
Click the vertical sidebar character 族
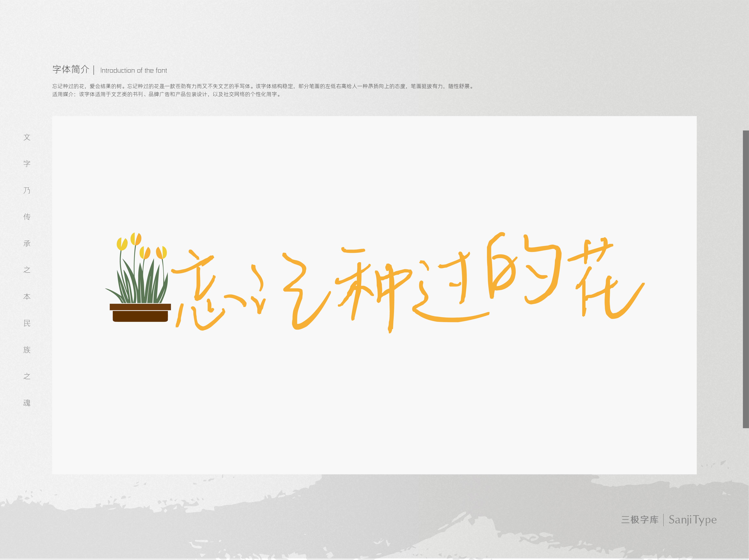27,350
